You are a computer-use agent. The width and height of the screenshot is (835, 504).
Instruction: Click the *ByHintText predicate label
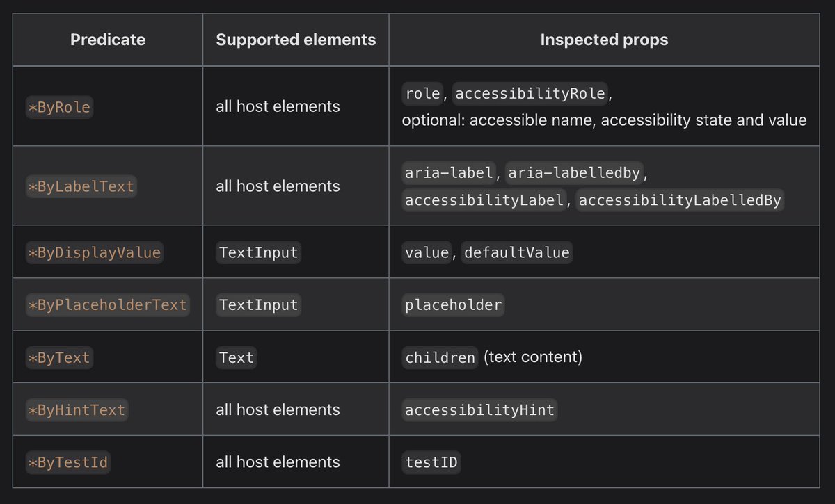tap(77, 410)
